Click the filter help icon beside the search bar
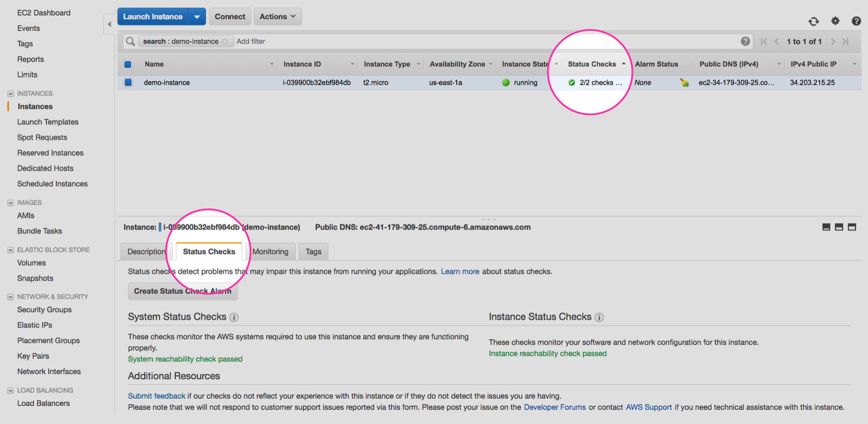This screenshot has height=424, width=868. tap(746, 41)
